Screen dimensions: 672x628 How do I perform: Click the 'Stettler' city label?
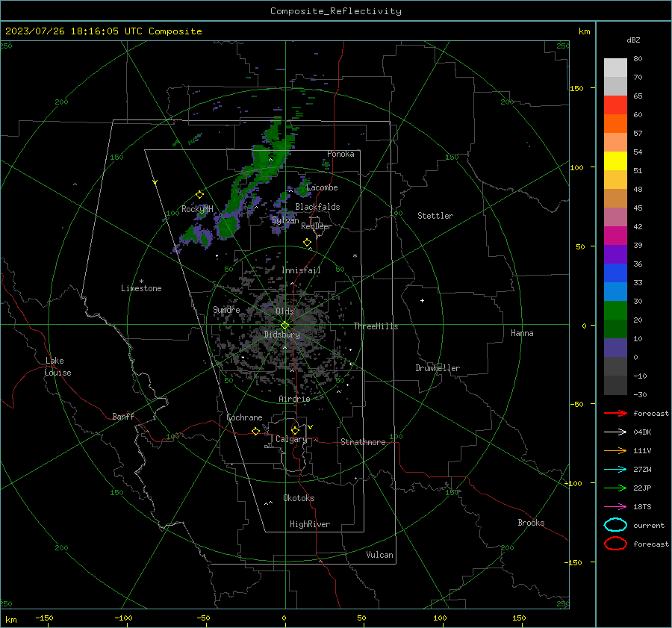pos(435,216)
